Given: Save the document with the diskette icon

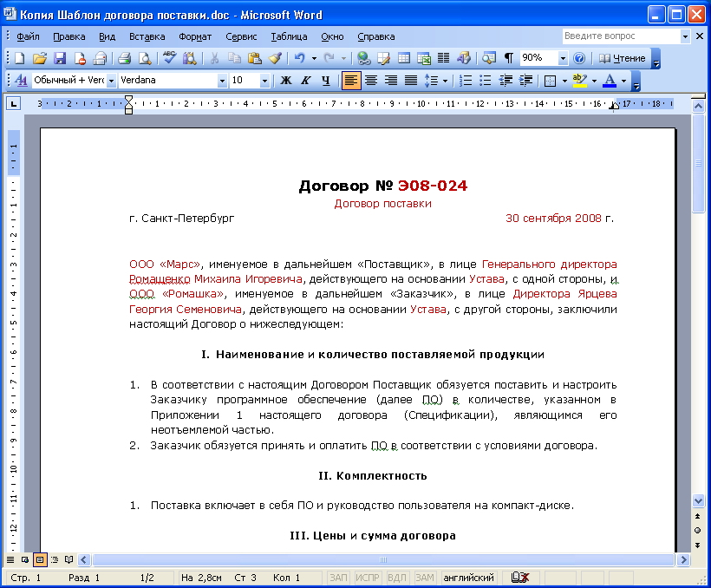Looking at the screenshot, I should click(x=60, y=58).
